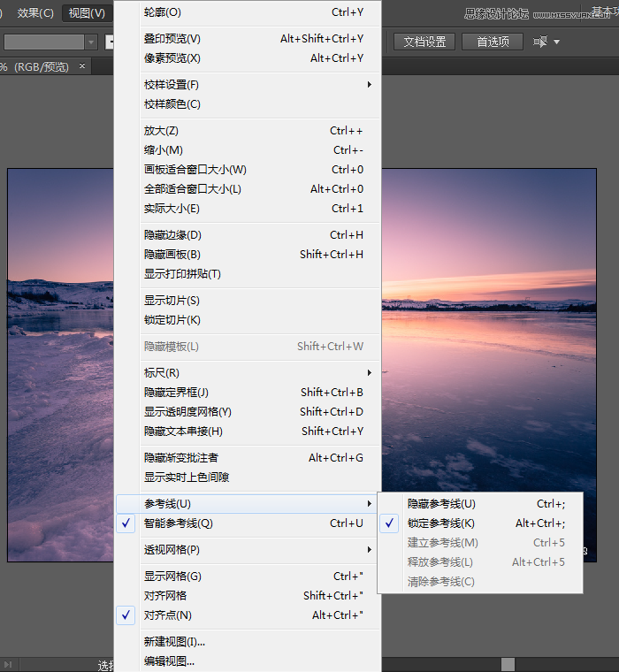This screenshot has height=672, width=619.
Task: Select 画板适合窗口大小(W)
Action: [x=248, y=170]
